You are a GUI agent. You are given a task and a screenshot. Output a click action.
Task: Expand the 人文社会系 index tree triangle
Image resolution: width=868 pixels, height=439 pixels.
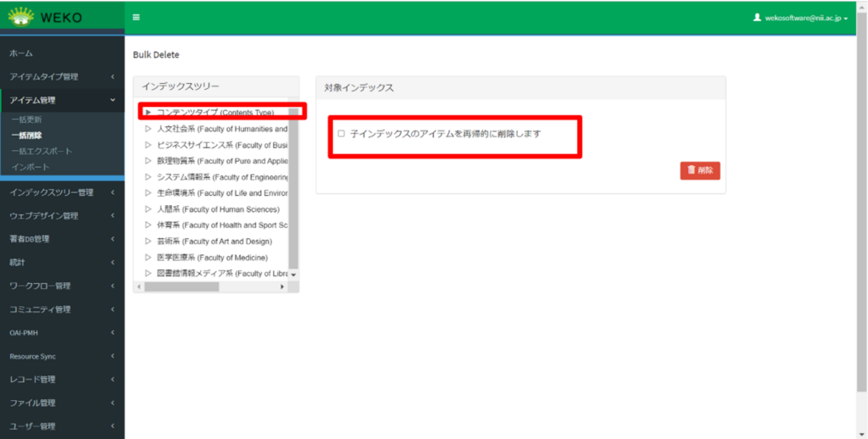tap(148, 129)
